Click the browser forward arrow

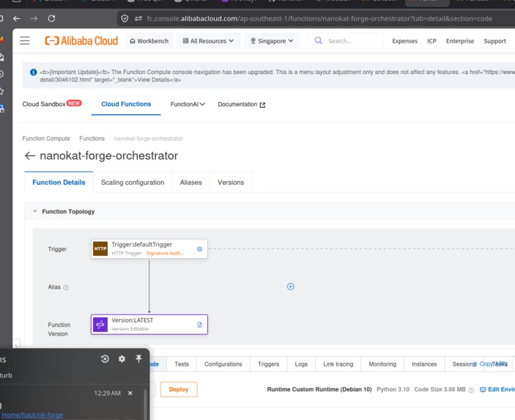tap(34, 18)
